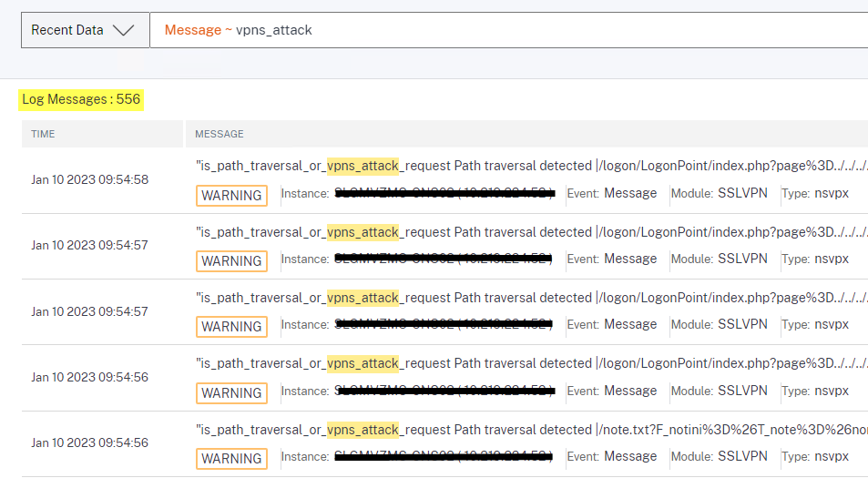Sort by the TIME column header
Viewport: 868px width, 478px height.
pyautogui.click(x=102, y=134)
